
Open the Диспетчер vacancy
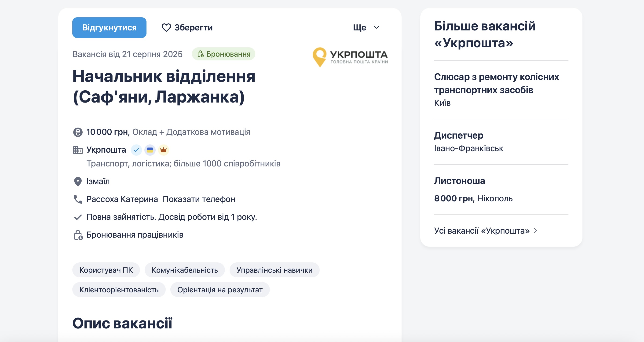point(459,135)
